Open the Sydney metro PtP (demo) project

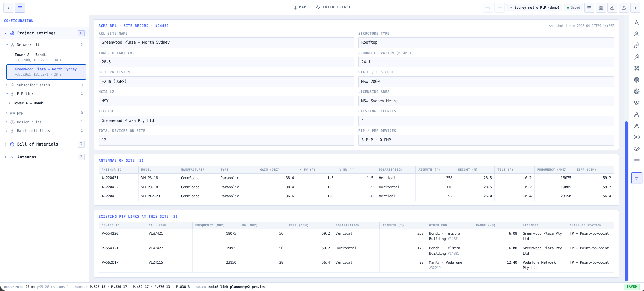[x=534, y=8]
